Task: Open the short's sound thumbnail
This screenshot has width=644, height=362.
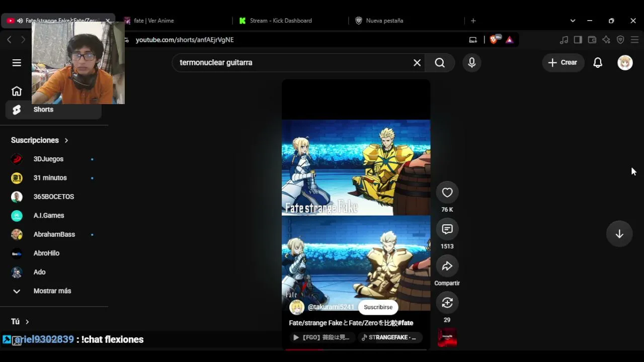Action: pos(447,337)
